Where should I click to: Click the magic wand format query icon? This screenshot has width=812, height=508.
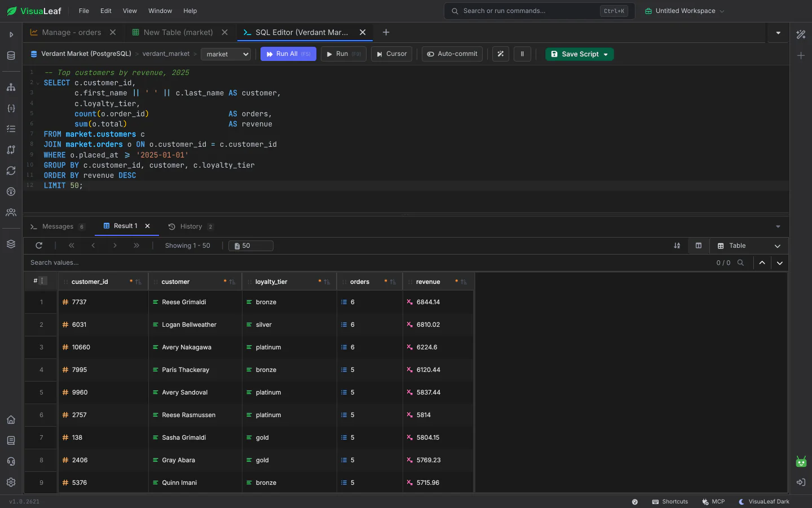(x=501, y=54)
